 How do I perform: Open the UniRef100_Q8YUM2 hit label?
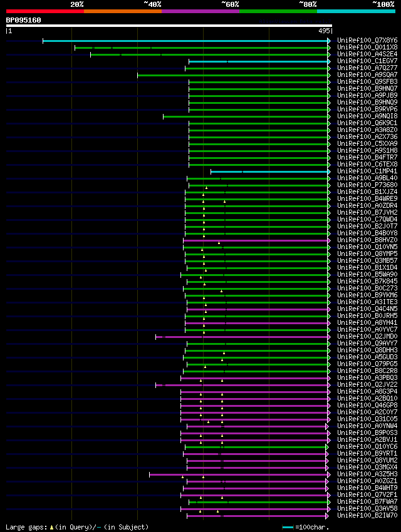(x=367, y=461)
